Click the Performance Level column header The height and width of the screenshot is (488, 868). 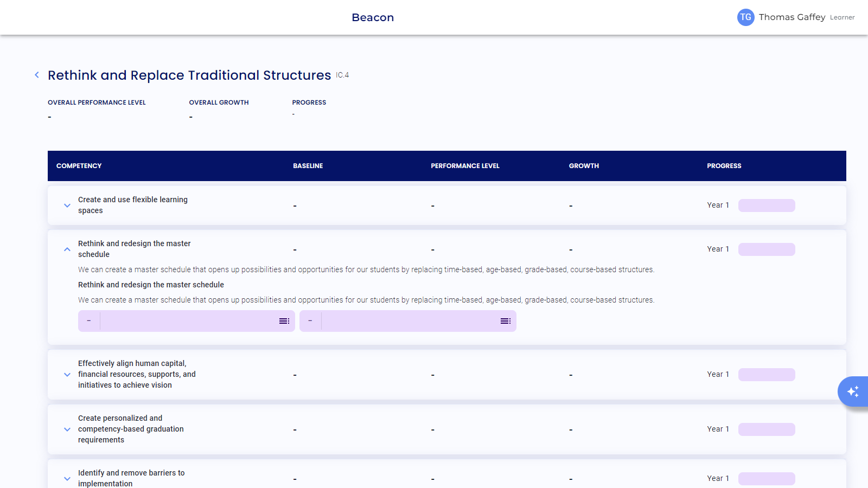coord(465,166)
